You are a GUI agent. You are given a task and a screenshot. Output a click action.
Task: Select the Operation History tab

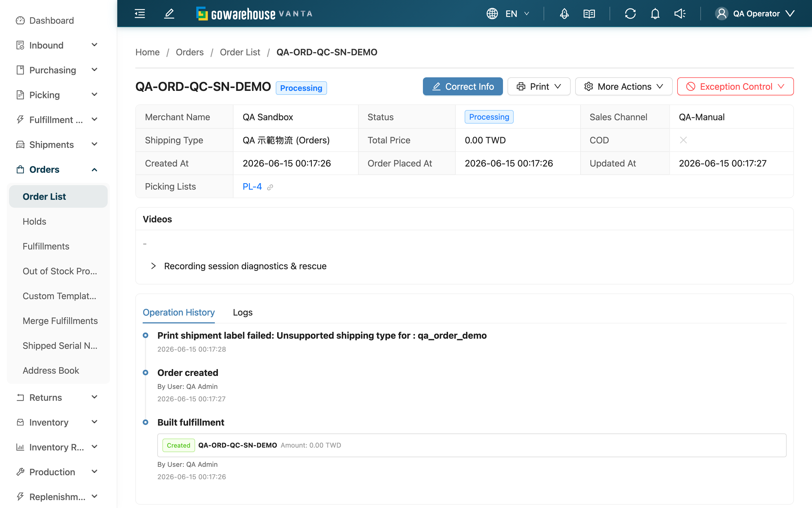click(x=178, y=312)
